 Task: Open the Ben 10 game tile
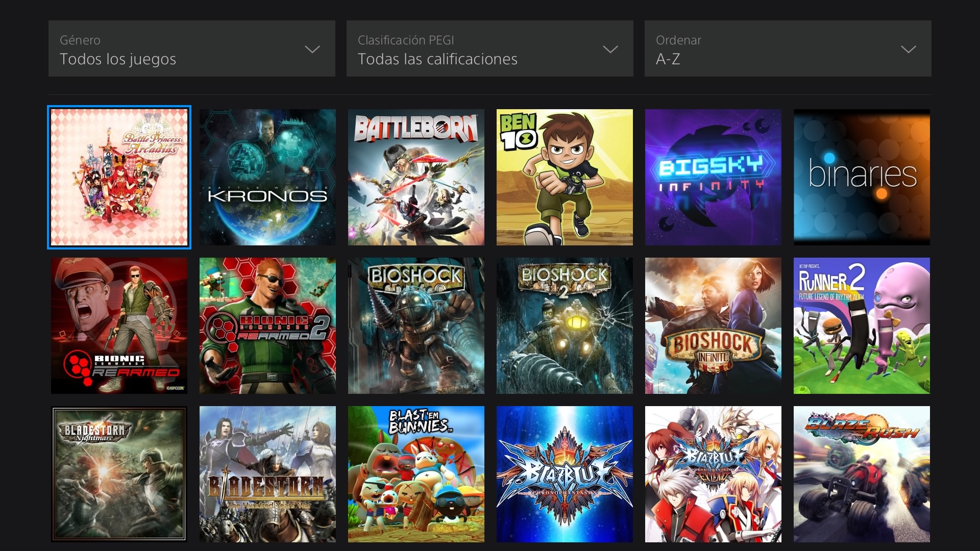(x=565, y=177)
